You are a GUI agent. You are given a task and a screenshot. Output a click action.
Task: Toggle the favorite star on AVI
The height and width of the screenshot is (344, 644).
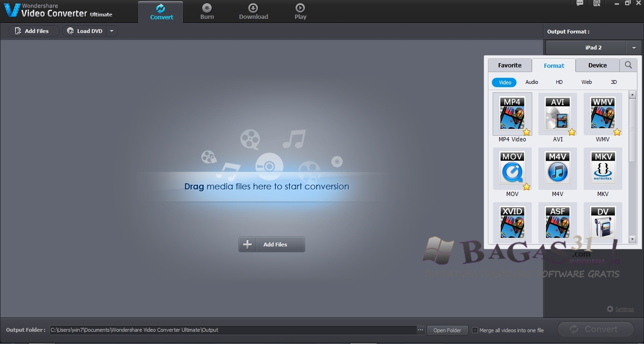[572, 132]
